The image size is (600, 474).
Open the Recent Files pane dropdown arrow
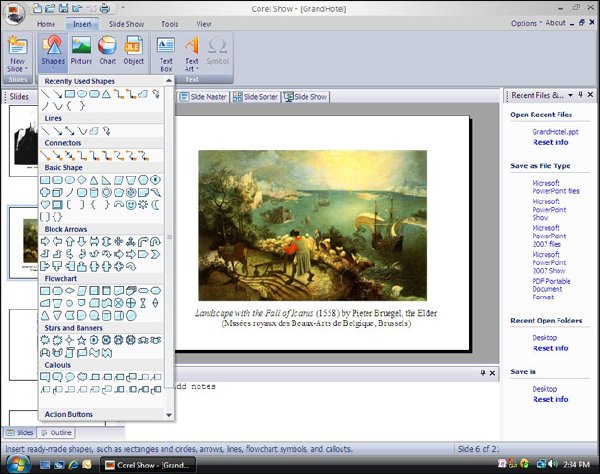[570, 95]
